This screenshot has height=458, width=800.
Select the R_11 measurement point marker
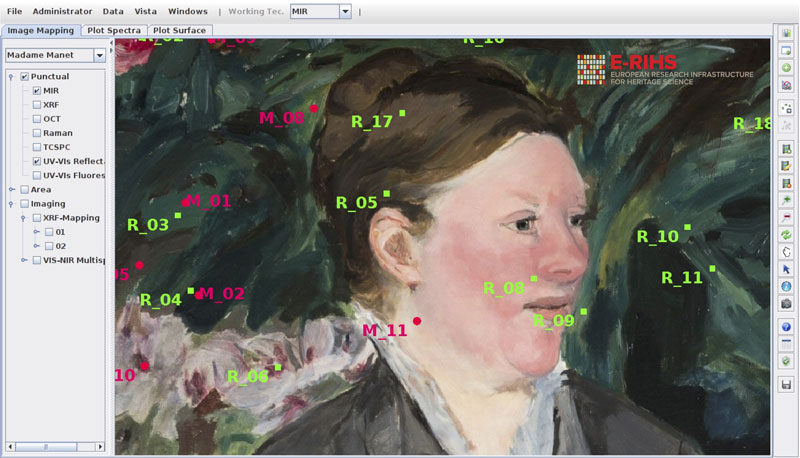point(712,268)
